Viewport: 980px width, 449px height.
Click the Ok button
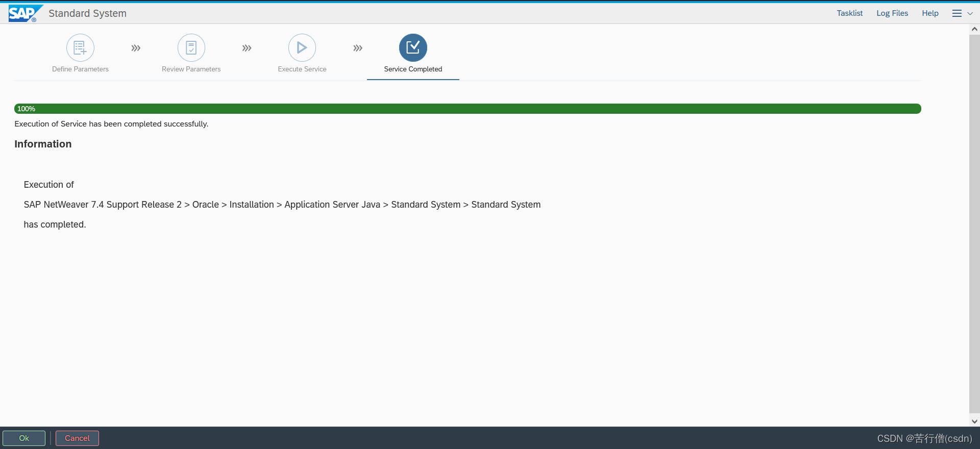(24, 438)
